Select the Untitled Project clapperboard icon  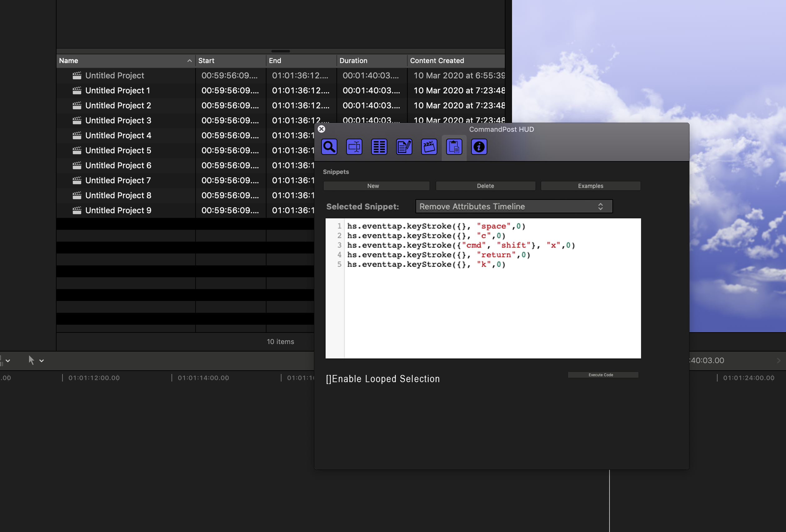[x=77, y=75]
